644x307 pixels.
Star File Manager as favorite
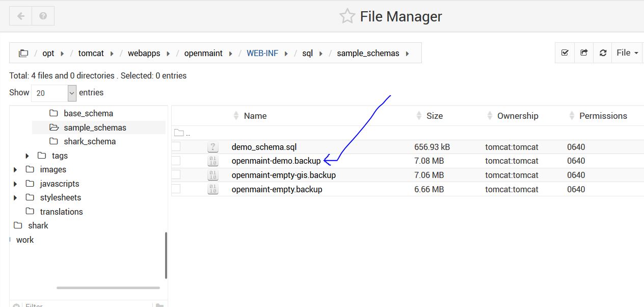[347, 16]
